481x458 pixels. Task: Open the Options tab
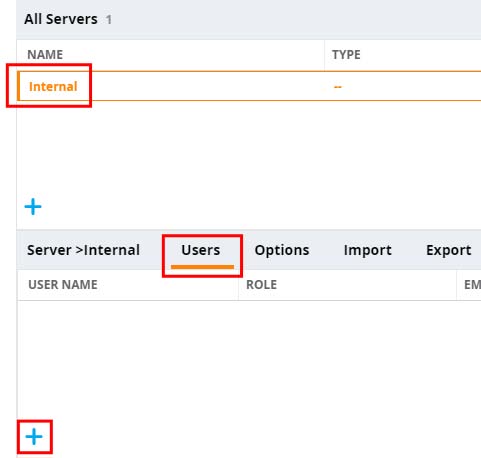coord(282,250)
